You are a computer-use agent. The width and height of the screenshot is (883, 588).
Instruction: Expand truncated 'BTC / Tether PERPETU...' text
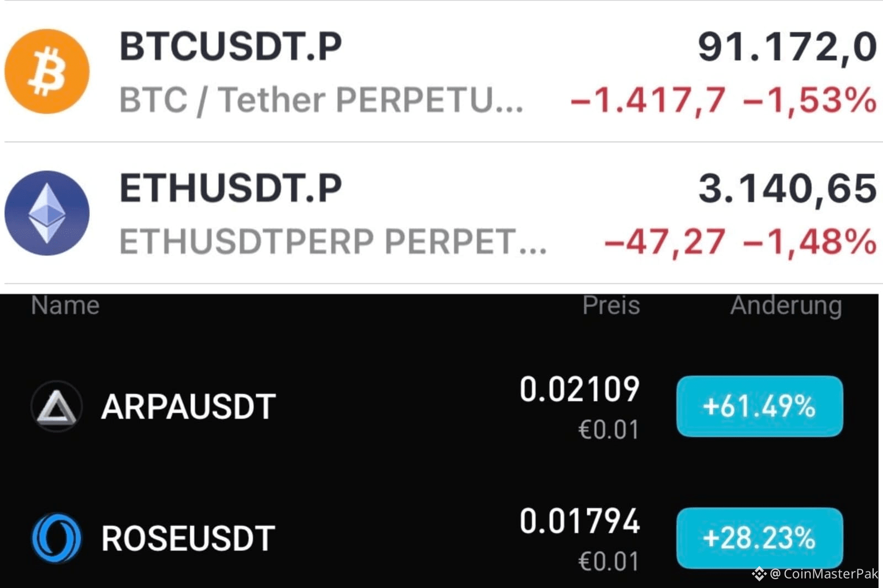pyautogui.click(x=320, y=100)
